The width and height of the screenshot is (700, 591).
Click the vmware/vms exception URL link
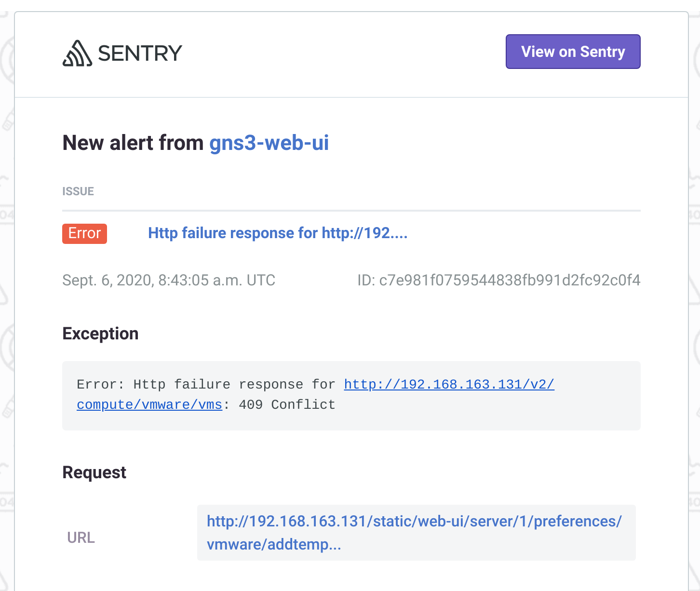pyautogui.click(x=149, y=404)
